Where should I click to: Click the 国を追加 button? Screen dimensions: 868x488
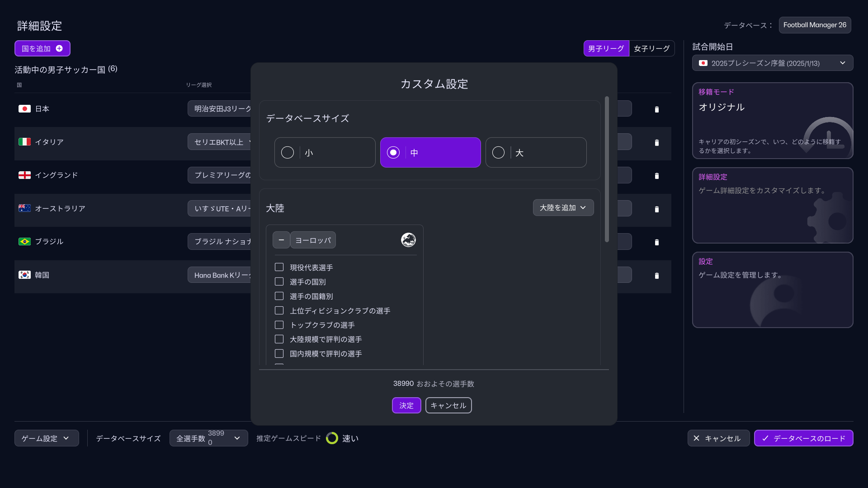pyautogui.click(x=42, y=48)
